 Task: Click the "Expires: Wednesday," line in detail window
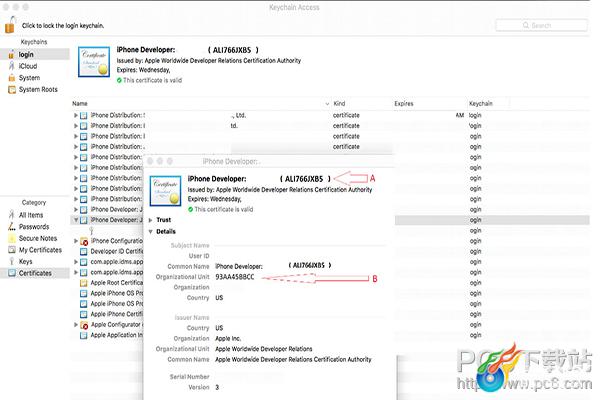[214, 199]
